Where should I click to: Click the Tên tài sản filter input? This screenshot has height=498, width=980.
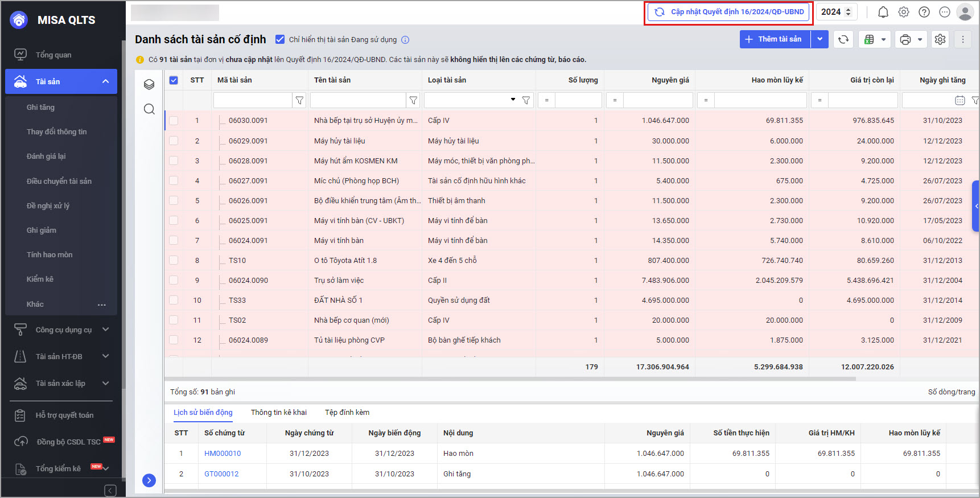click(x=357, y=100)
